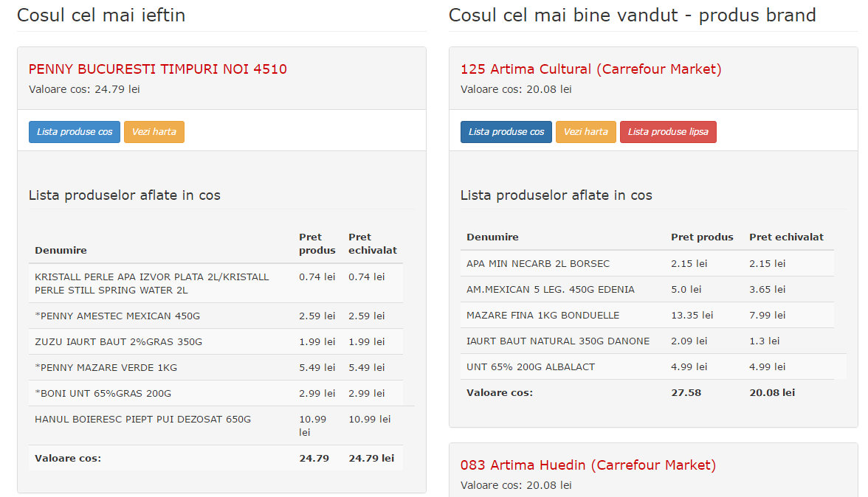
Task: Click Lista produse cos in the Penny panel
Action: click(x=74, y=132)
